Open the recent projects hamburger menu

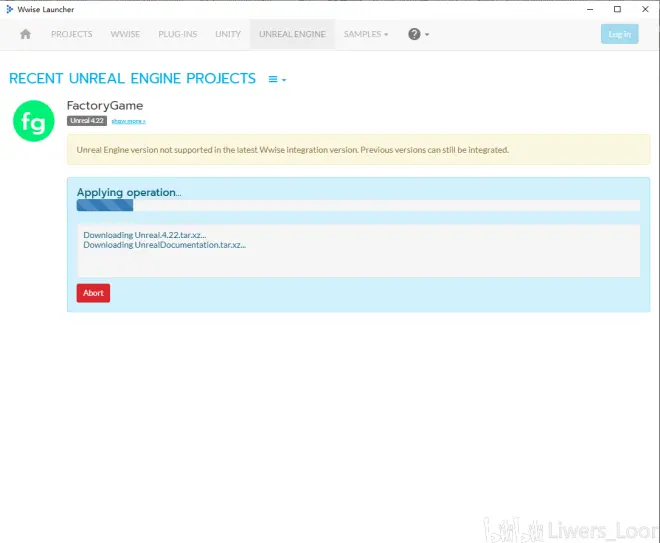coord(277,79)
